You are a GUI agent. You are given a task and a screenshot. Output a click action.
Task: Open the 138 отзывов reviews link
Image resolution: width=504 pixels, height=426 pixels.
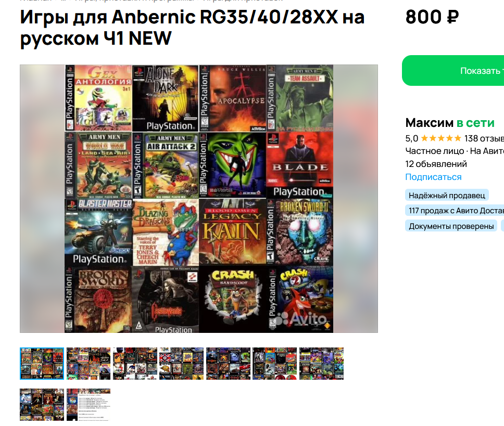click(484, 138)
